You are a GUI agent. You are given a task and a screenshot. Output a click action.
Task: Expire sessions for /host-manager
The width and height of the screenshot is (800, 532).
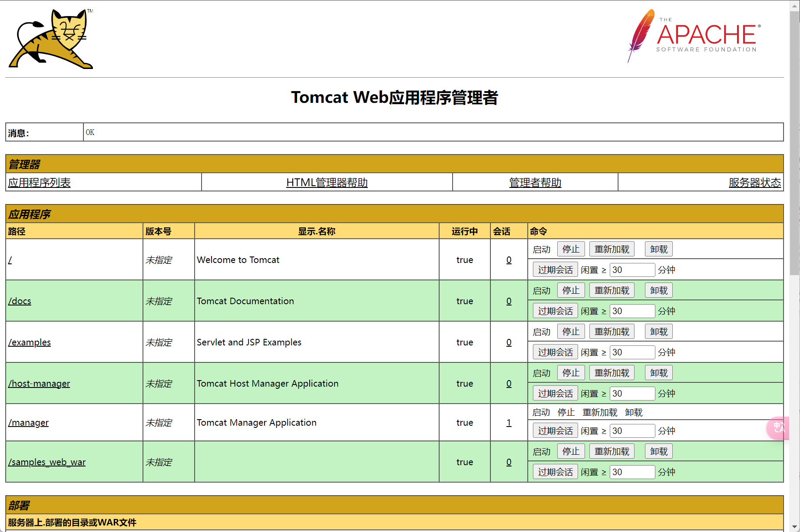click(x=555, y=393)
